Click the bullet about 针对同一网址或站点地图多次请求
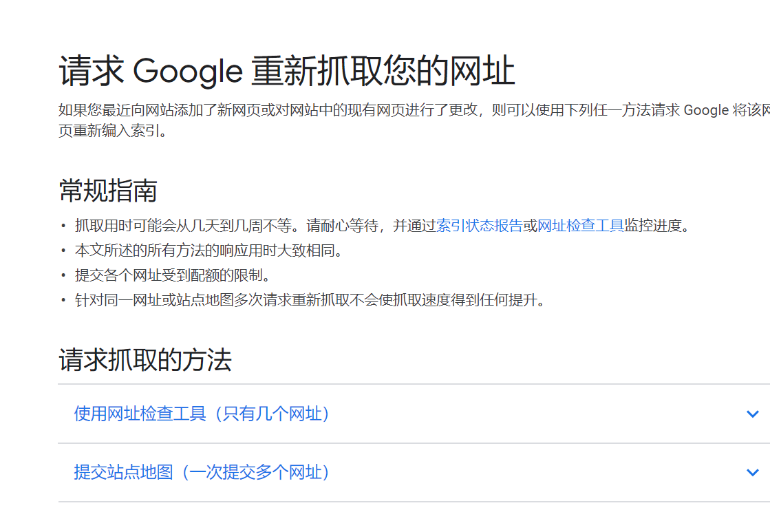770x532 pixels. 310,299
